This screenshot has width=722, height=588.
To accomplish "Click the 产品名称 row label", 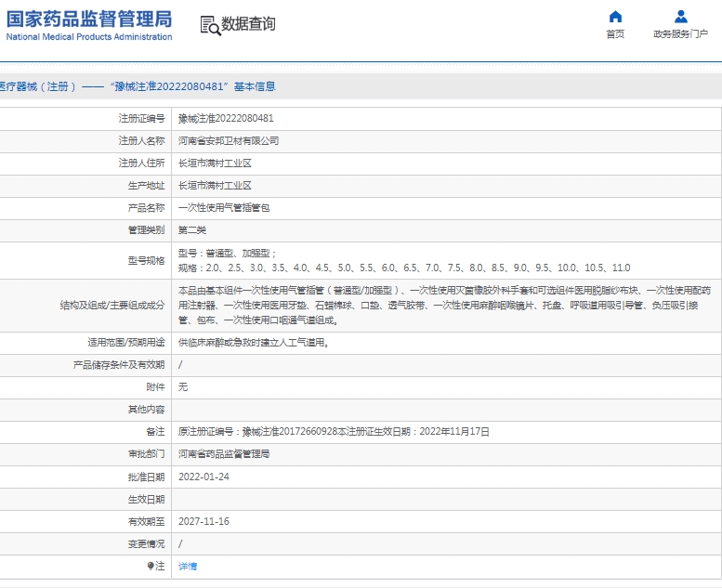I will pyautogui.click(x=146, y=208).
